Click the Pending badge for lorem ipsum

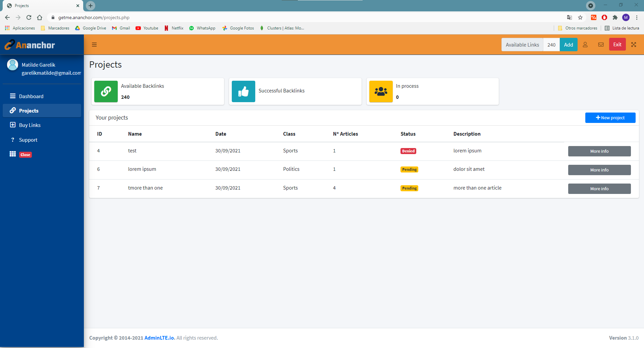[x=409, y=169]
